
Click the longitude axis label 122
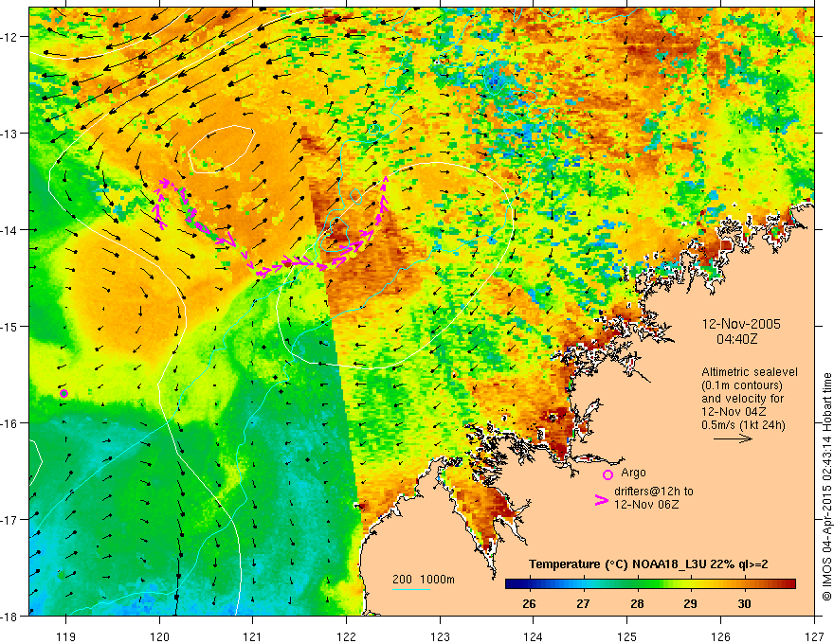[346, 635]
